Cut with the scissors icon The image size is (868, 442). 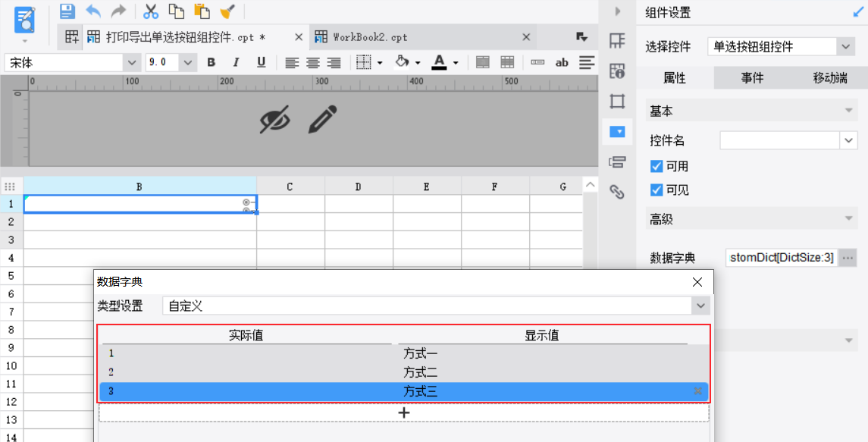coord(151,11)
